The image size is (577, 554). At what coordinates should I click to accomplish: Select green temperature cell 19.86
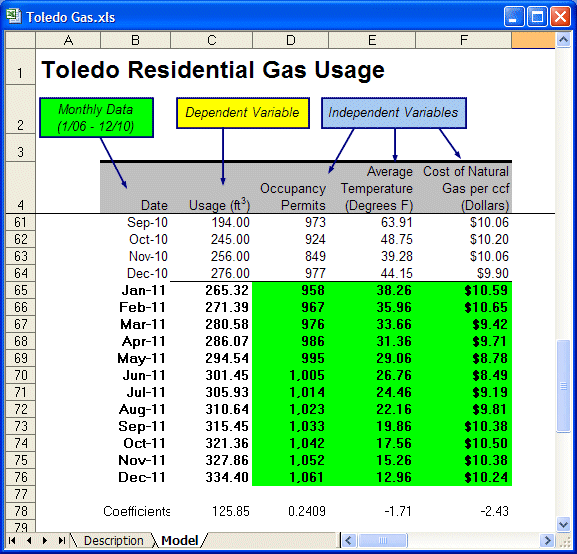(372, 426)
